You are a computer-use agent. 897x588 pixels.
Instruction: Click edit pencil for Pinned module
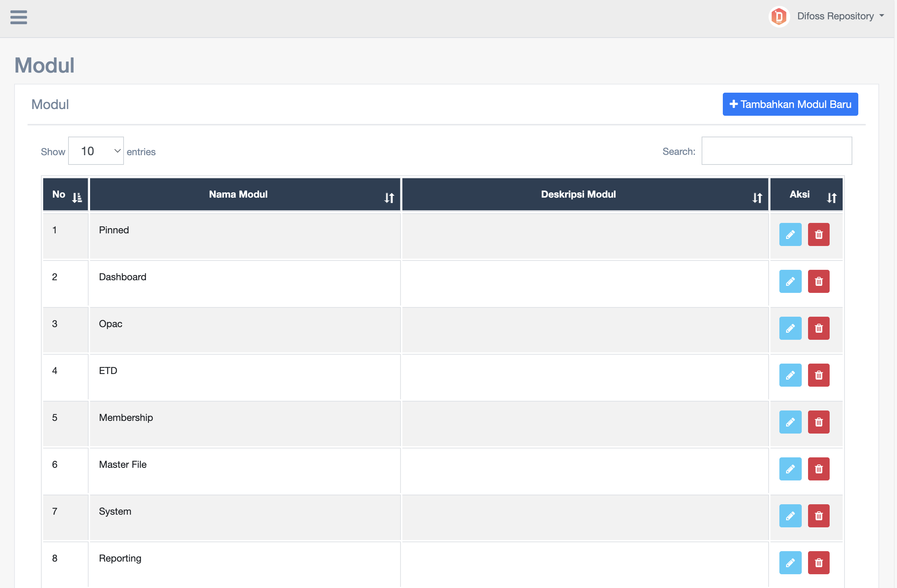tap(790, 234)
